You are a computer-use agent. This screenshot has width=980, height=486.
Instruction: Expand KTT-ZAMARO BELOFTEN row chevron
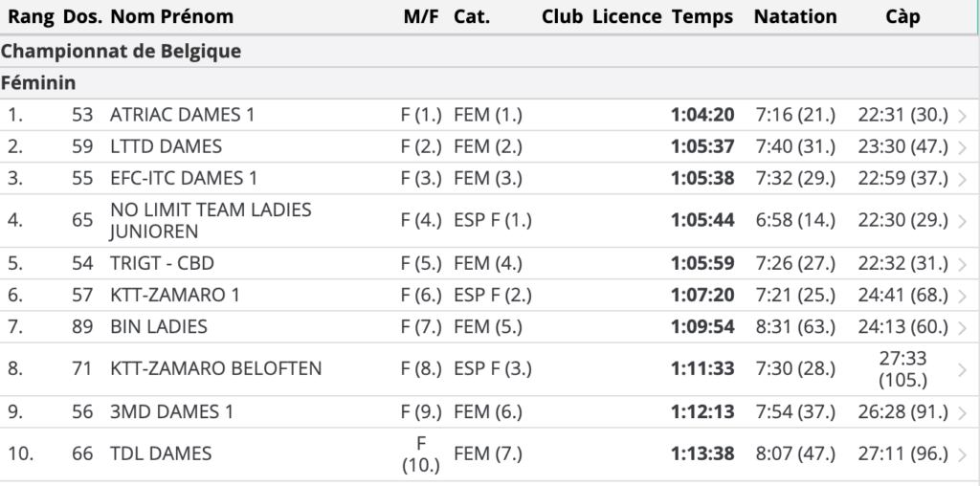tap(963, 370)
